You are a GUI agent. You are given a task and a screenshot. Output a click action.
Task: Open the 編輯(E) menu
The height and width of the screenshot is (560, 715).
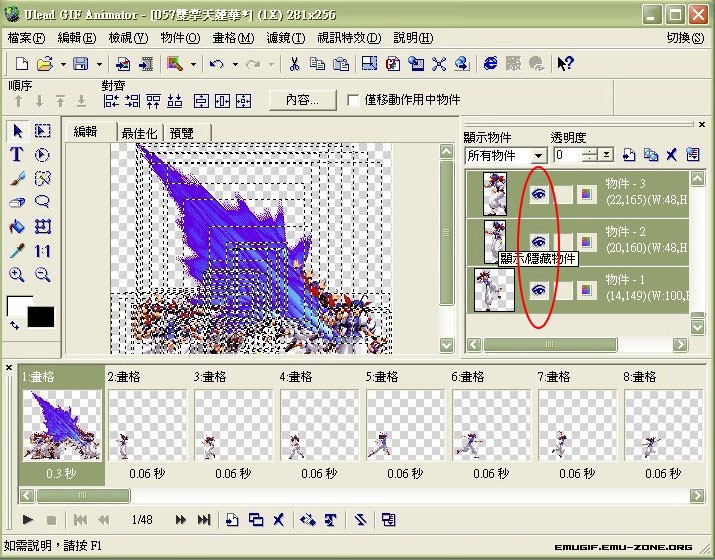tap(77, 38)
